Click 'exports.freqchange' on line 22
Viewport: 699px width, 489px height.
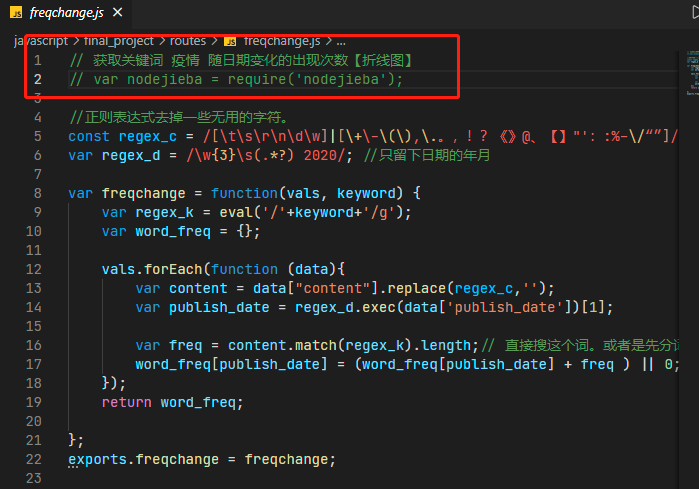pos(144,459)
